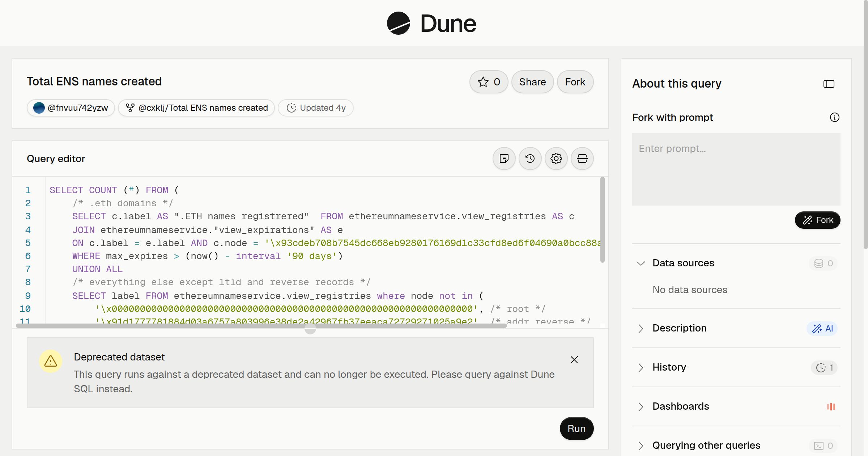
Task: Open the Share button
Action: tap(532, 82)
